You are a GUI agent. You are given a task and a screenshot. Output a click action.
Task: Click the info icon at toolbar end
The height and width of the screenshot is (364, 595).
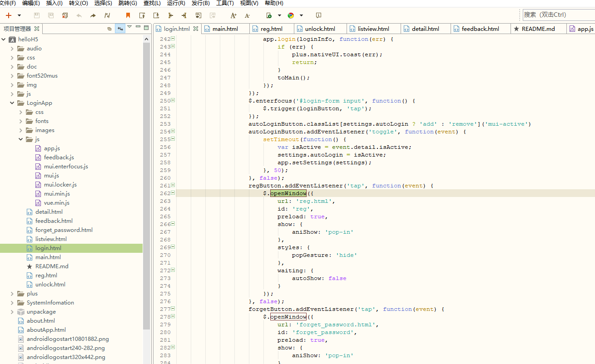(319, 15)
